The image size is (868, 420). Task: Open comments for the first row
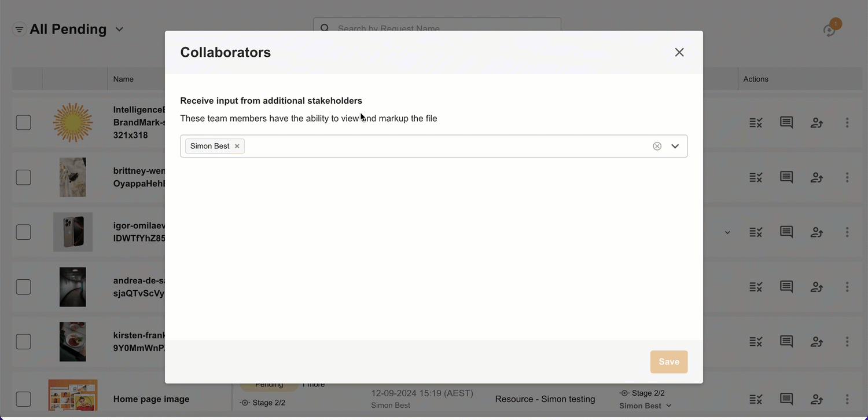coord(786,122)
